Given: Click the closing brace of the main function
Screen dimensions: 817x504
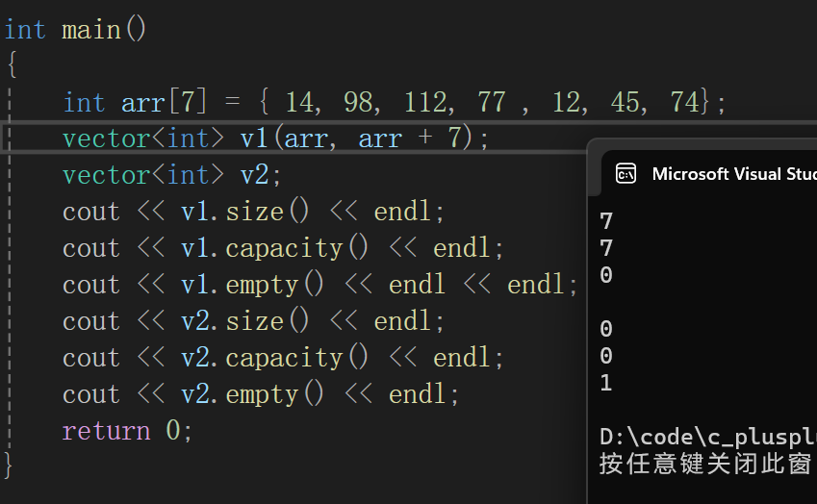Looking at the screenshot, I should [x=8, y=465].
